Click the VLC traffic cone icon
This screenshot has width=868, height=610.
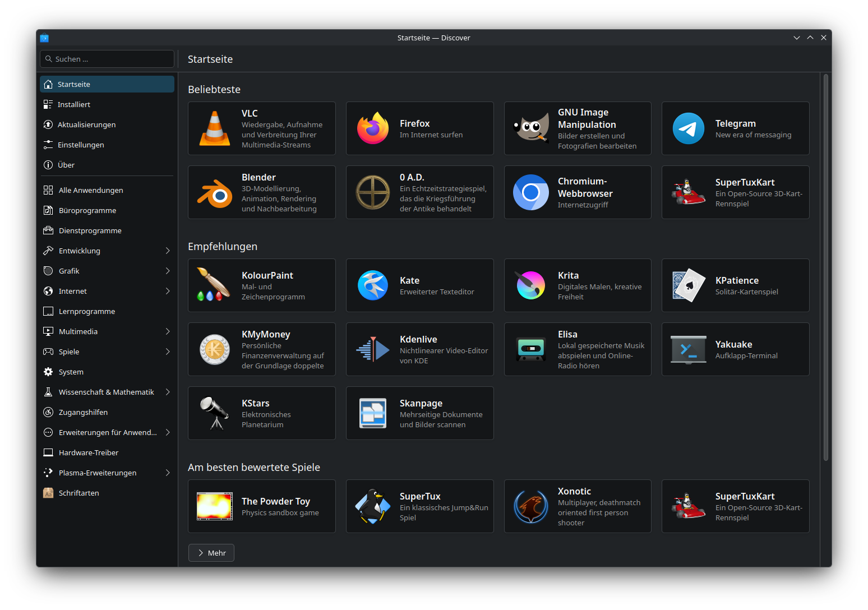(x=215, y=128)
